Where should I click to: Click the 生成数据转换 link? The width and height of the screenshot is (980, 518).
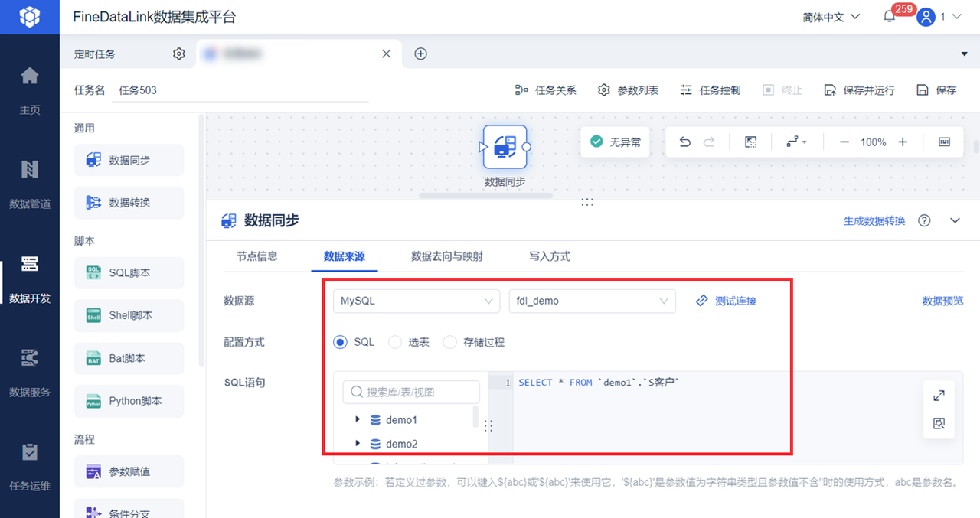(874, 220)
